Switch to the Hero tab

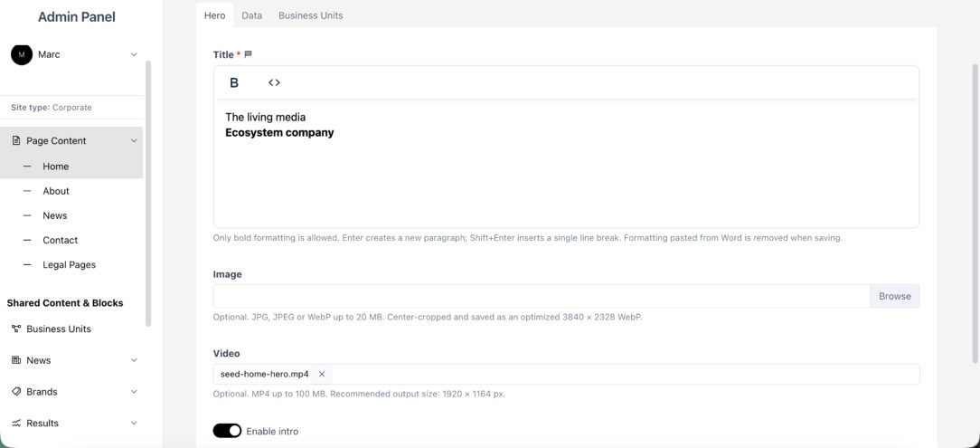[x=214, y=15]
